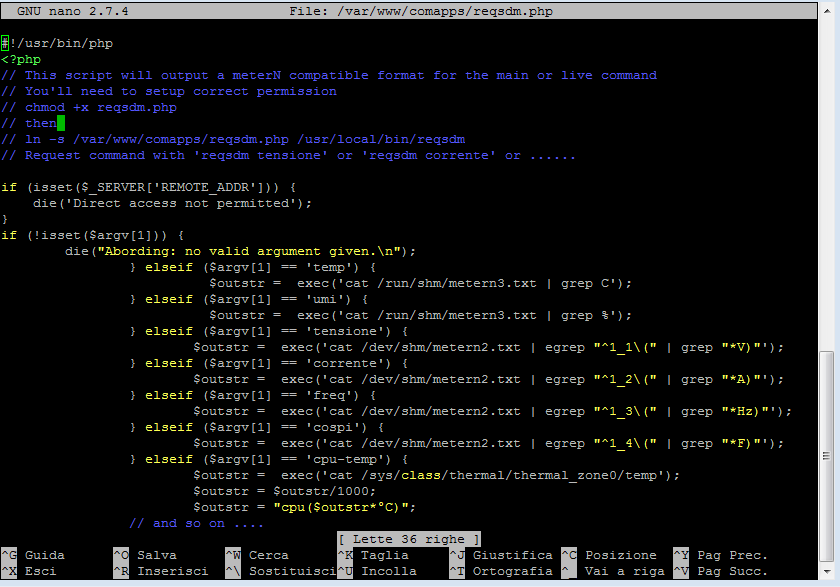Viewport: 840px width, 587px height.
Task: Click the ^U Incolla paste shortcut
Action: (378, 571)
